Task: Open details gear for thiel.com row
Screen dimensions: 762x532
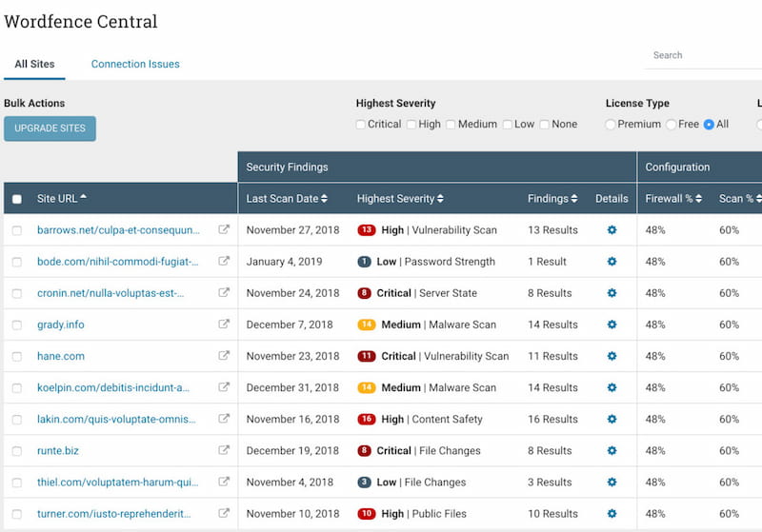Action: [x=612, y=482]
